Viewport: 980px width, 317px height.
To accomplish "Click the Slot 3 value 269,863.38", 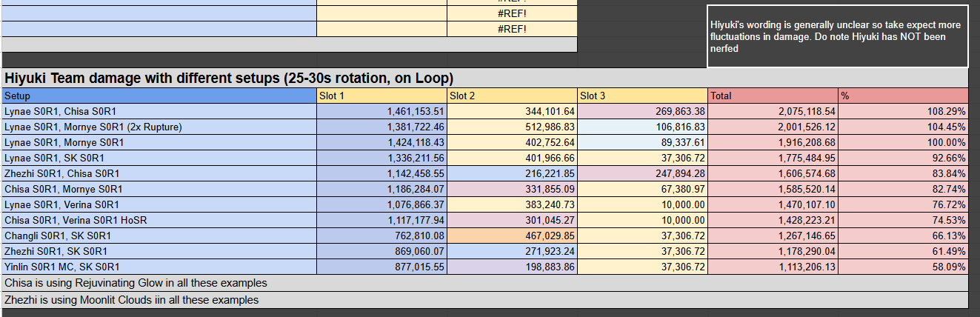I will pos(642,111).
